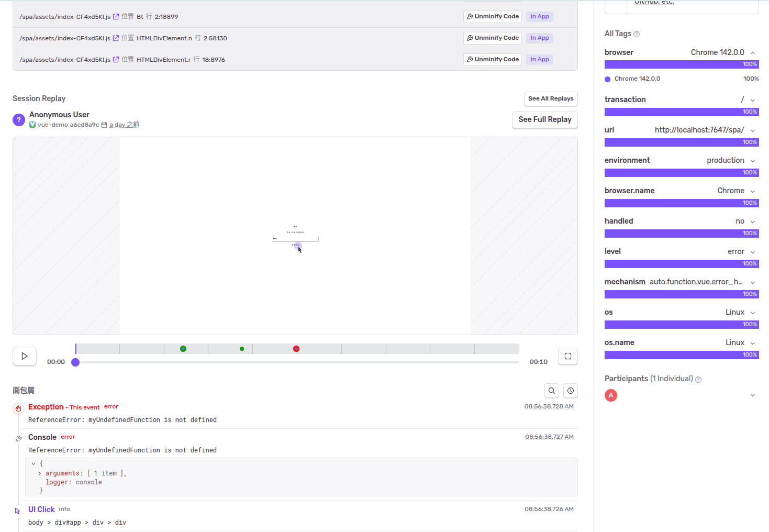Image resolution: width=769 pixels, height=532 pixels.
Task: Collapse the console error JSON object
Action: coord(34,464)
